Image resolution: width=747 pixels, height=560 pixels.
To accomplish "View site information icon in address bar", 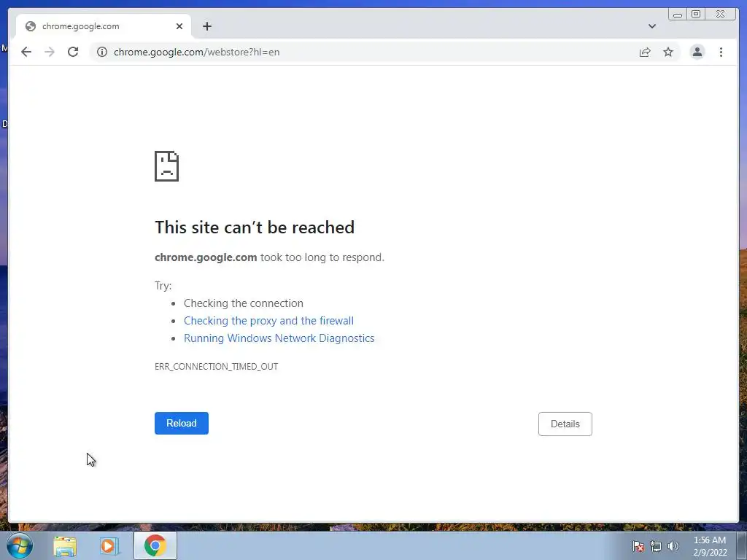I will pyautogui.click(x=102, y=52).
